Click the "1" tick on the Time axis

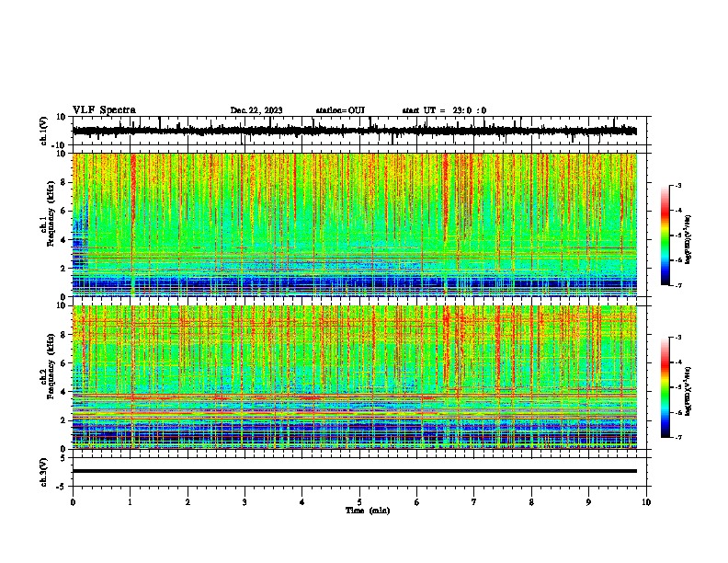click(x=131, y=502)
